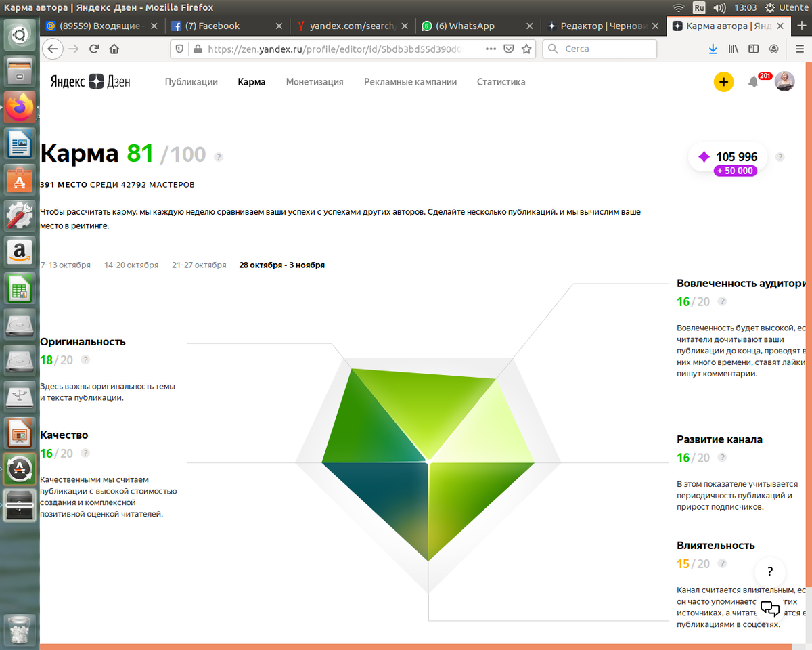The image size is (812, 650).
Task: Open the Карма navigation tab
Action: [x=252, y=82]
